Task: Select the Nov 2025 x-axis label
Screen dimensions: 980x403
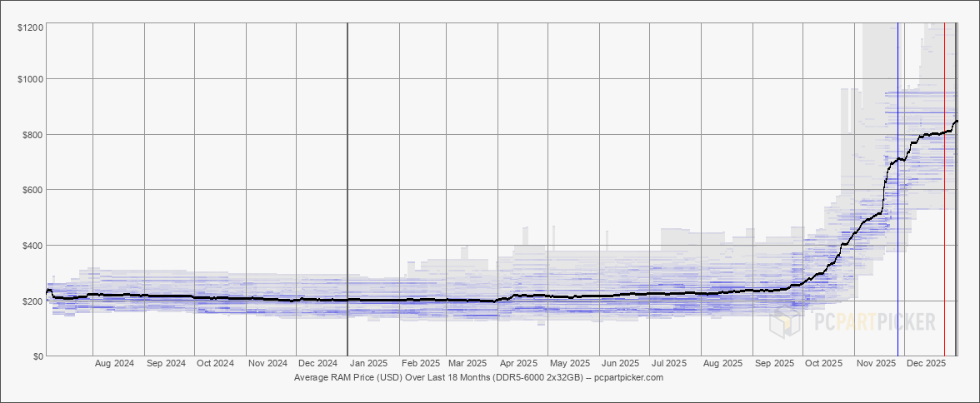Action: pyautogui.click(x=876, y=364)
